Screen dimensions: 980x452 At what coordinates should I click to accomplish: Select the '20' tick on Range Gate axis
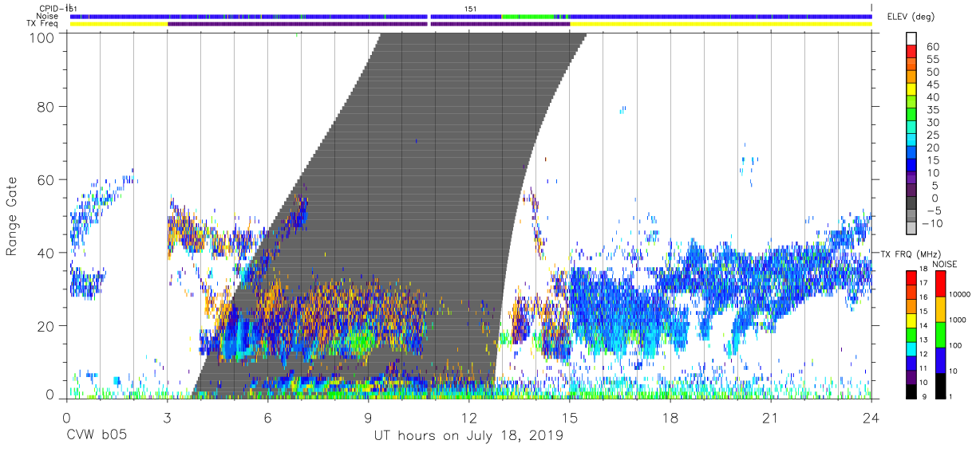coord(47,326)
